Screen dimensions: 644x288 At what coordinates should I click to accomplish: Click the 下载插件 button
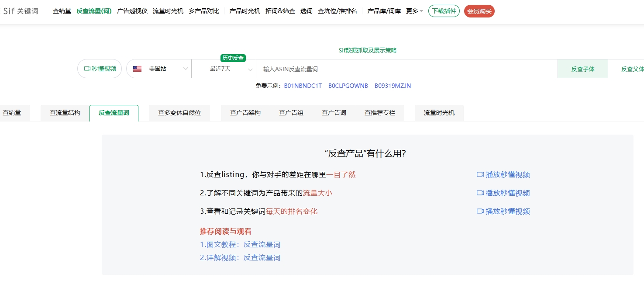(444, 11)
